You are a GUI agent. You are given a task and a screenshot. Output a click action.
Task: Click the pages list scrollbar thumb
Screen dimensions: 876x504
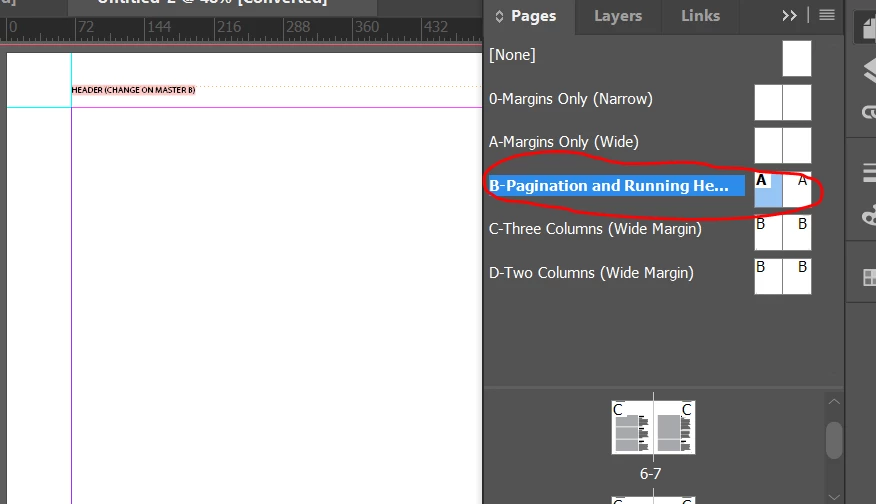[834, 440]
